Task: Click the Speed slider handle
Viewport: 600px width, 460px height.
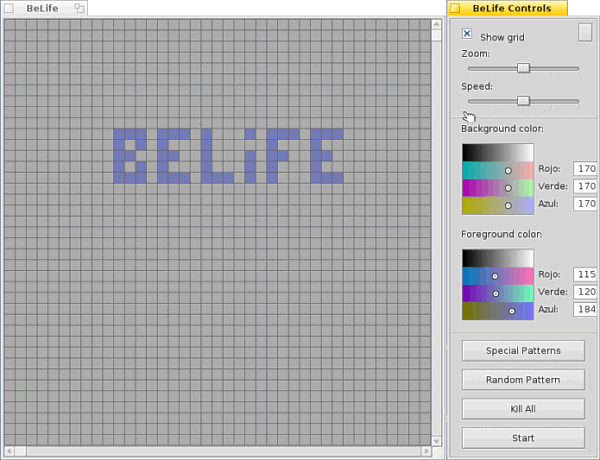Action: [x=523, y=101]
